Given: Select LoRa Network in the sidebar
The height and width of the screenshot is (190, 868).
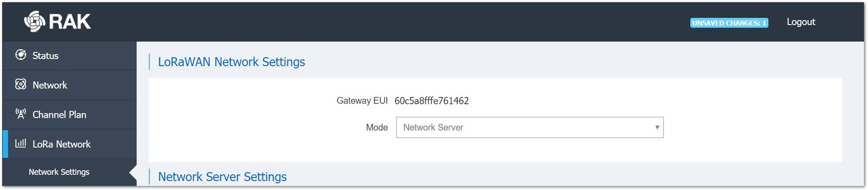Looking at the screenshot, I should 70,144.
